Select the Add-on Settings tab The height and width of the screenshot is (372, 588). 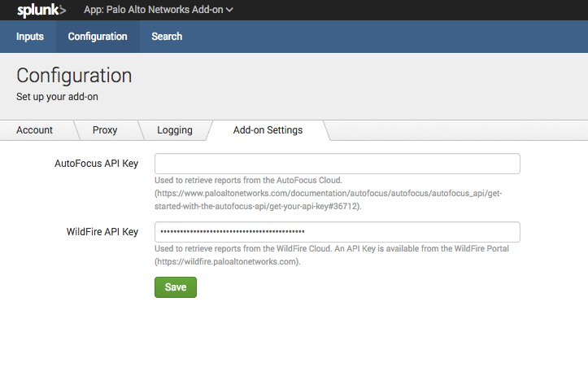(x=268, y=130)
